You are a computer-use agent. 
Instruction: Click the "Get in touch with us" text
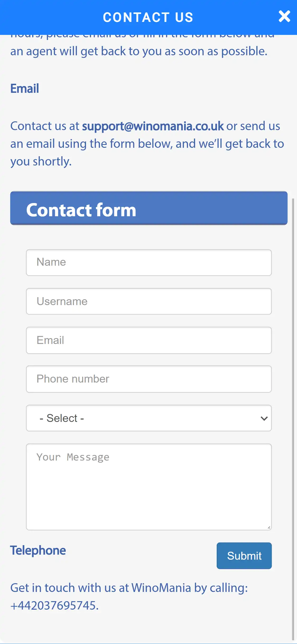point(63,588)
